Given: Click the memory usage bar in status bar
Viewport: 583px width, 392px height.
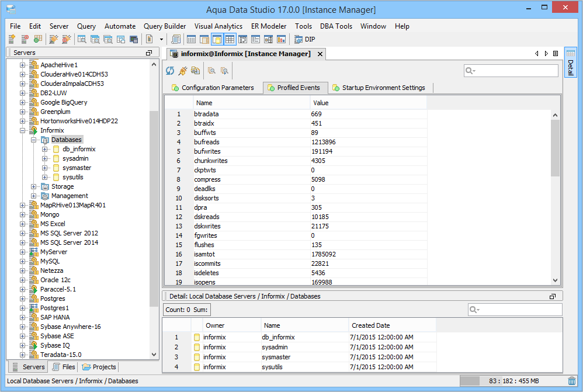Looking at the screenshot, I should (x=513, y=381).
